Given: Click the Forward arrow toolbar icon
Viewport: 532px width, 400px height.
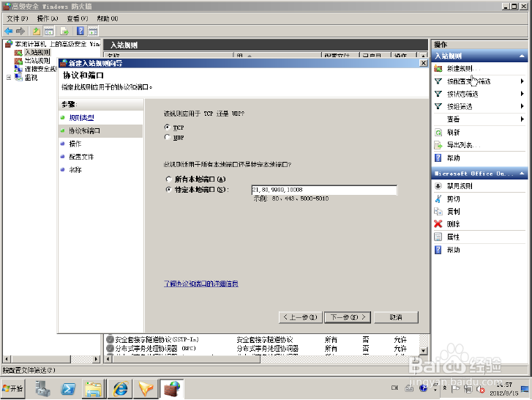Looking at the screenshot, I should coord(20,32).
